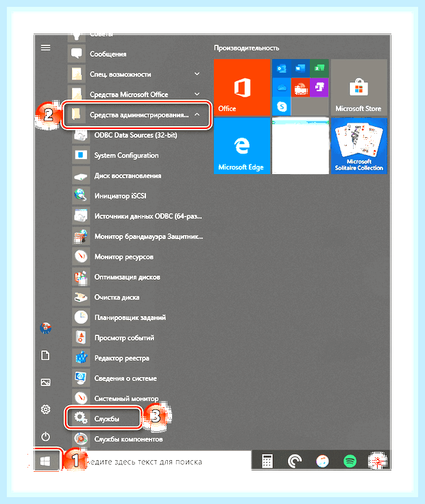Open the swirl app icon on taskbar

tap(295, 461)
